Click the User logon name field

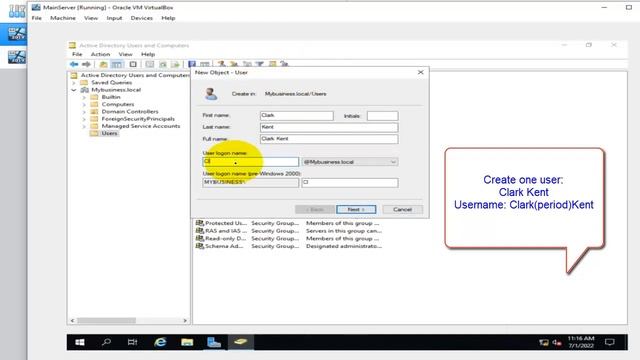coord(251,162)
